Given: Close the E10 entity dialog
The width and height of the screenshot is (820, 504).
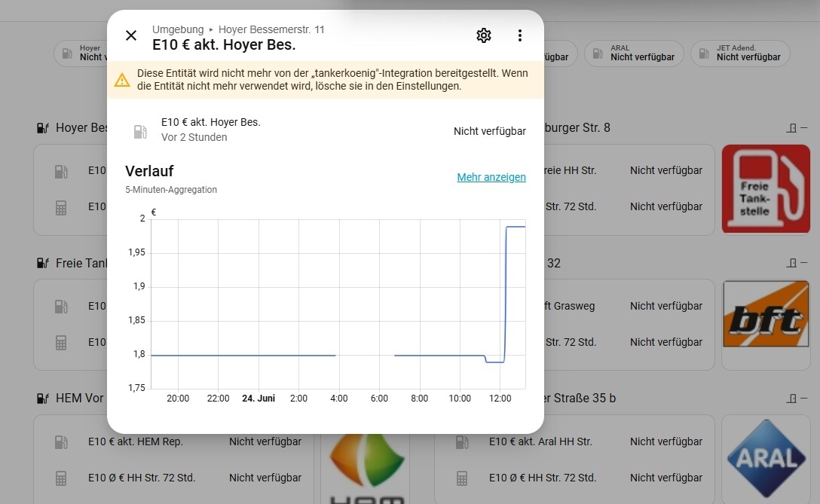Looking at the screenshot, I should pos(131,35).
